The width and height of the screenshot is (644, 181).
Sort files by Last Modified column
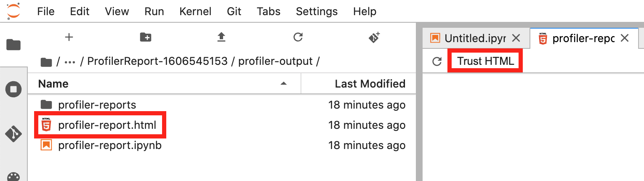[370, 84]
